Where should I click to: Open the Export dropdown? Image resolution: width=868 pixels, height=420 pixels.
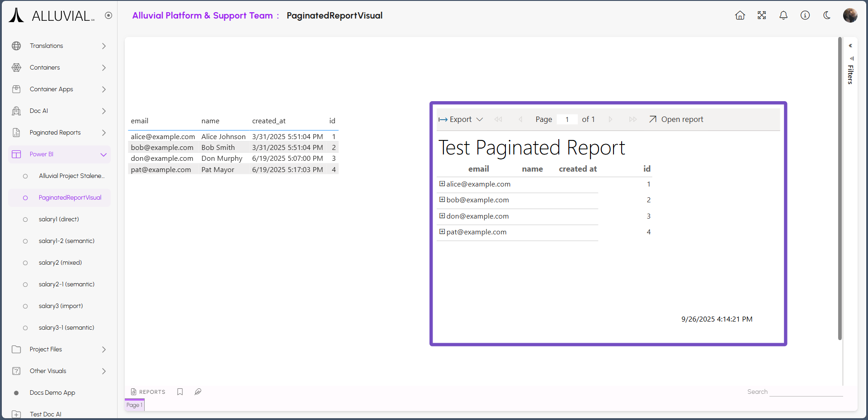[x=461, y=119]
